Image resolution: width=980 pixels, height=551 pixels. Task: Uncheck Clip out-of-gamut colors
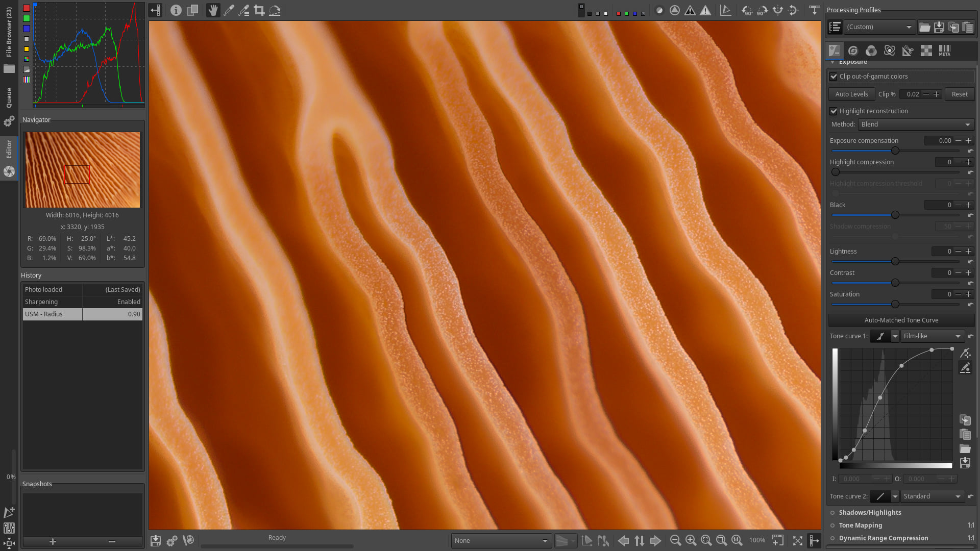coord(834,77)
